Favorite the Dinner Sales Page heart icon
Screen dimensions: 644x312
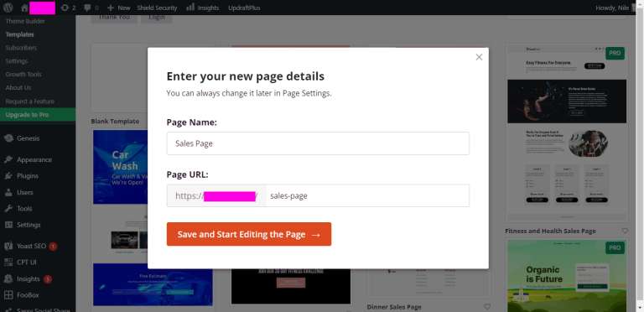487,307
